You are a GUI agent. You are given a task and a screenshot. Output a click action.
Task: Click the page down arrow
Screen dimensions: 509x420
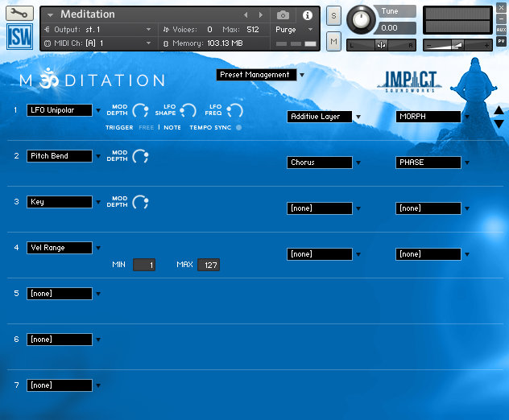tap(499, 124)
